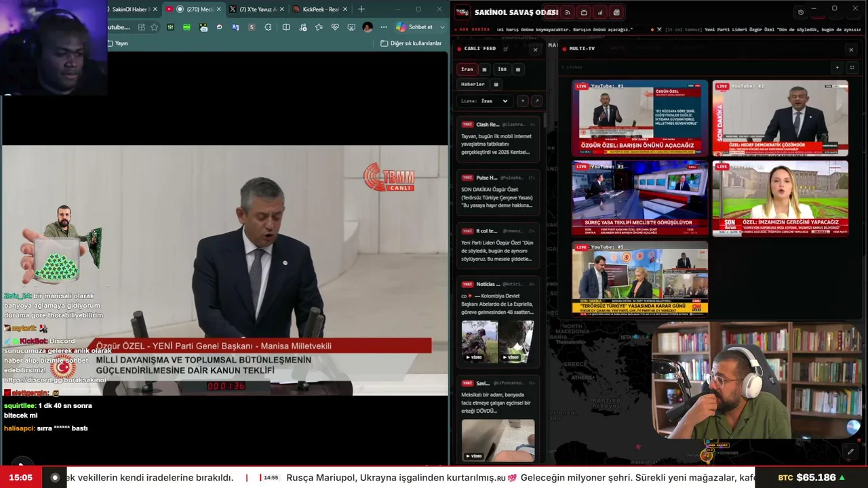Add a source in Multi-TV panel
Viewport: 868px width, 488px height.
(837, 68)
